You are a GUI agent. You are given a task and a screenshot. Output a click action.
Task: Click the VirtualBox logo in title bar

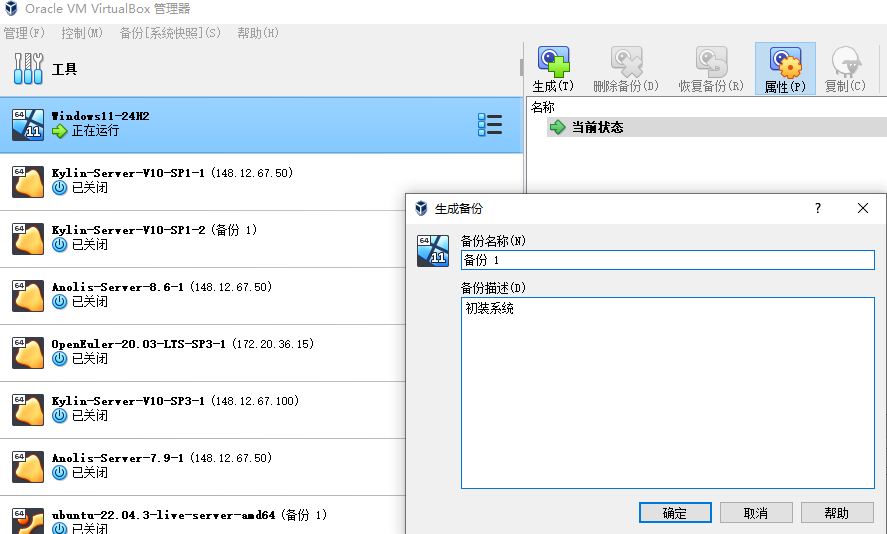point(11,8)
